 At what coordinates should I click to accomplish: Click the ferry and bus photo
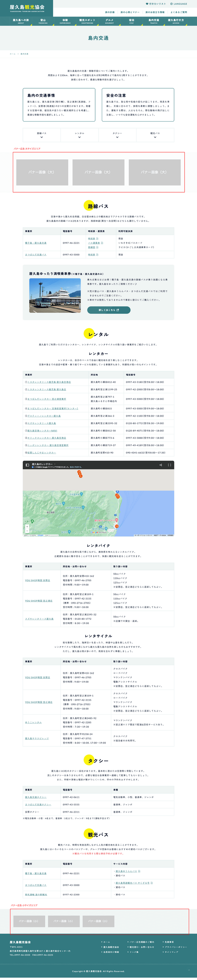point(55,295)
